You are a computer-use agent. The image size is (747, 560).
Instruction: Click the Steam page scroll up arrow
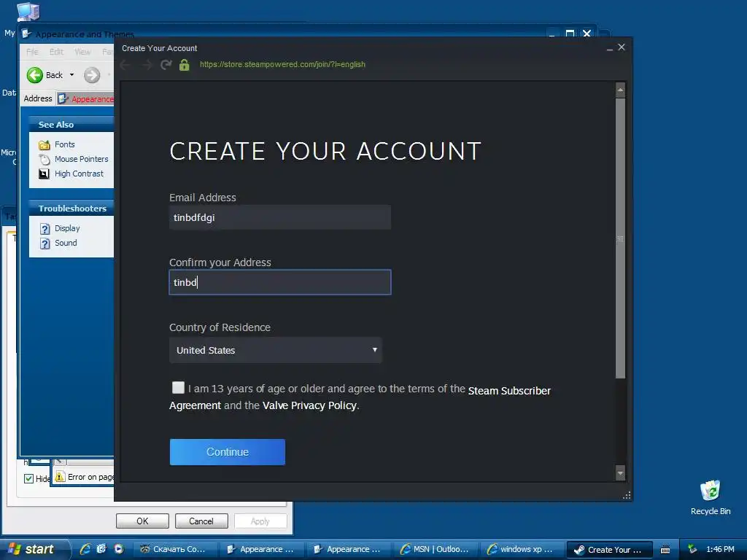(620, 90)
